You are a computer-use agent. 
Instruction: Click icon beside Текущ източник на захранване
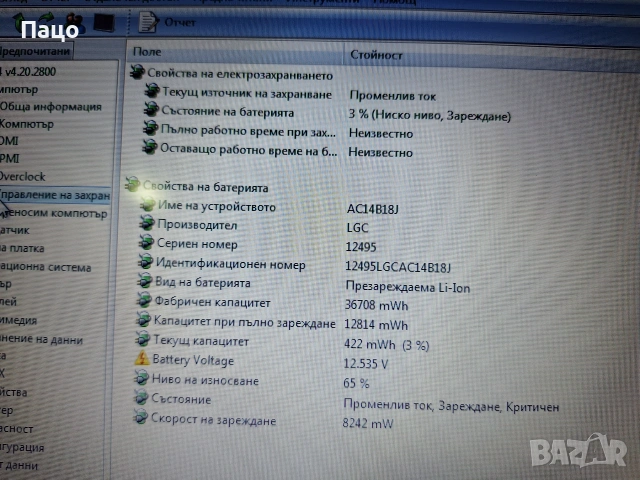click(152, 91)
